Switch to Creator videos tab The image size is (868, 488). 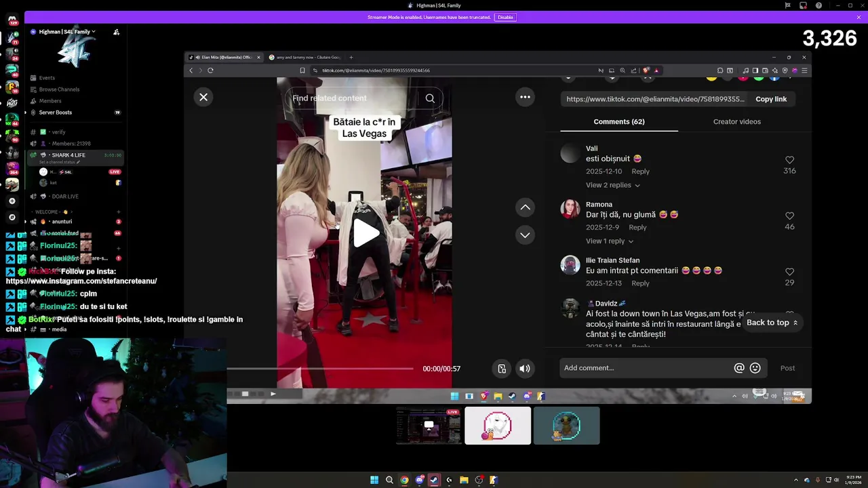737,122
